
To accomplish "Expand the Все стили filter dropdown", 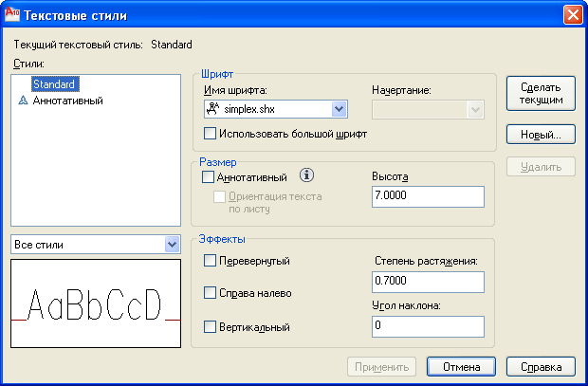I will (x=172, y=245).
